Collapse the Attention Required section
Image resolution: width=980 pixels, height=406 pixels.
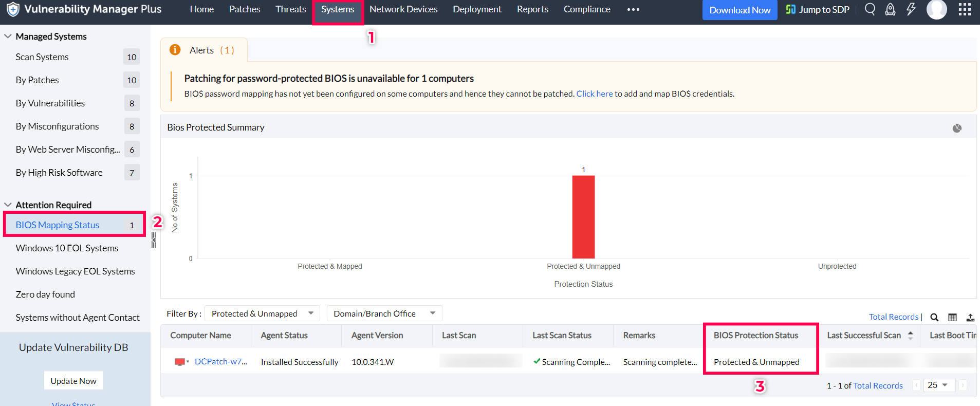[8, 205]
